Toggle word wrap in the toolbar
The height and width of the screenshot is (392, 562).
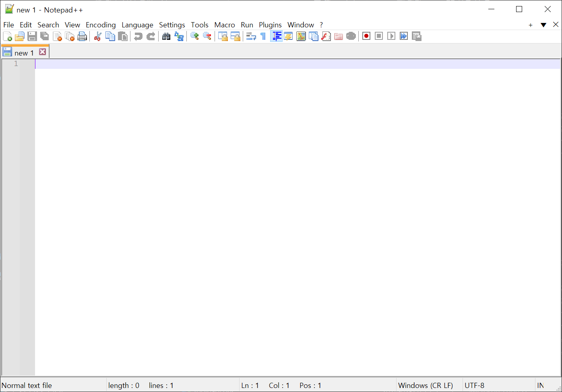pos(251,36)
